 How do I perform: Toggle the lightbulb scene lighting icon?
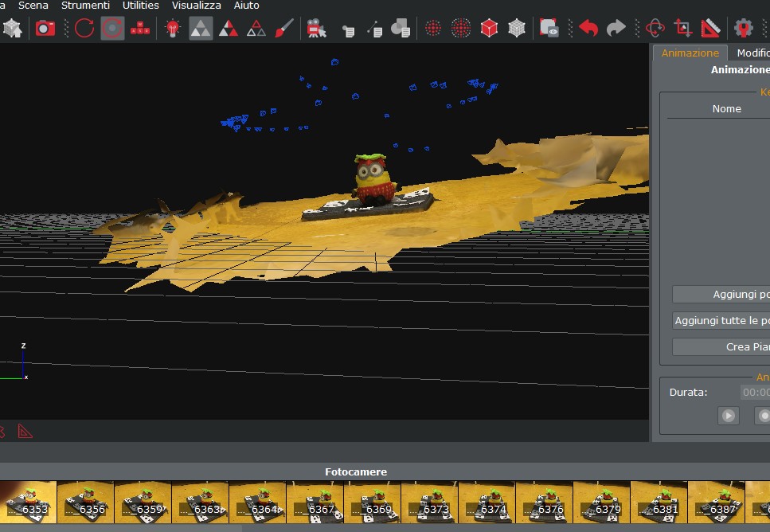click(171, 27)
